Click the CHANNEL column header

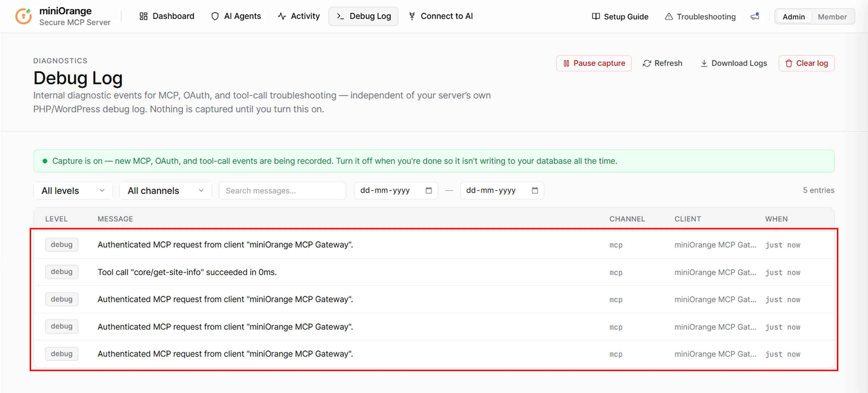click(x=627, y=219)
